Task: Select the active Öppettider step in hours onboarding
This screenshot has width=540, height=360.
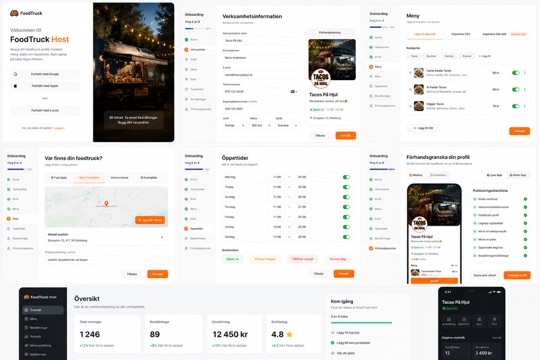Action: tap(199, 228)
